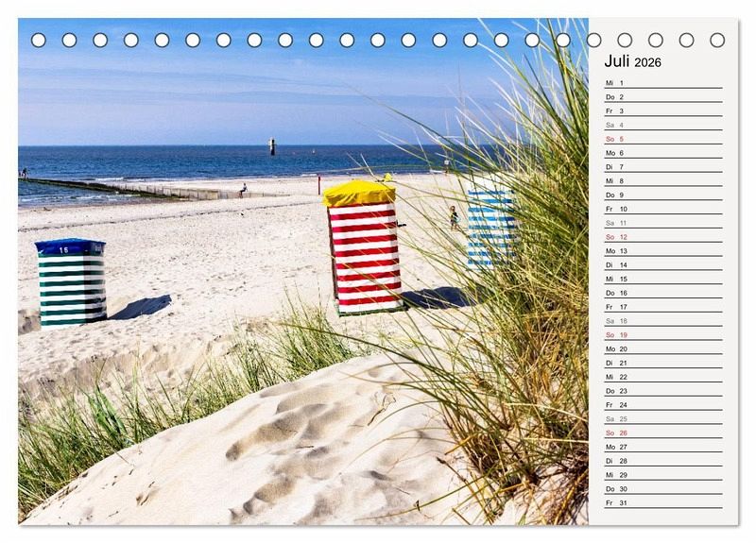Select the 'Fr 10' calendar row
The height and width of the screenshot is (543, 756).
click(x=663, y=209)
